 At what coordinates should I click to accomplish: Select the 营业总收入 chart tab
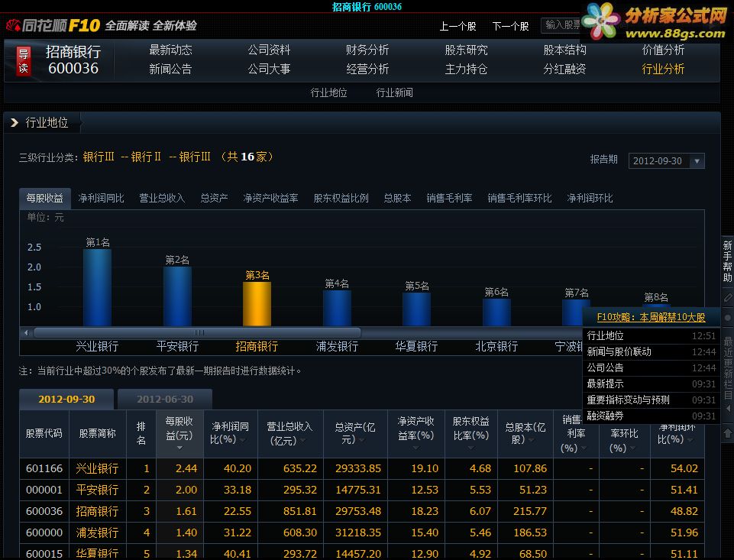pos(162,198)
